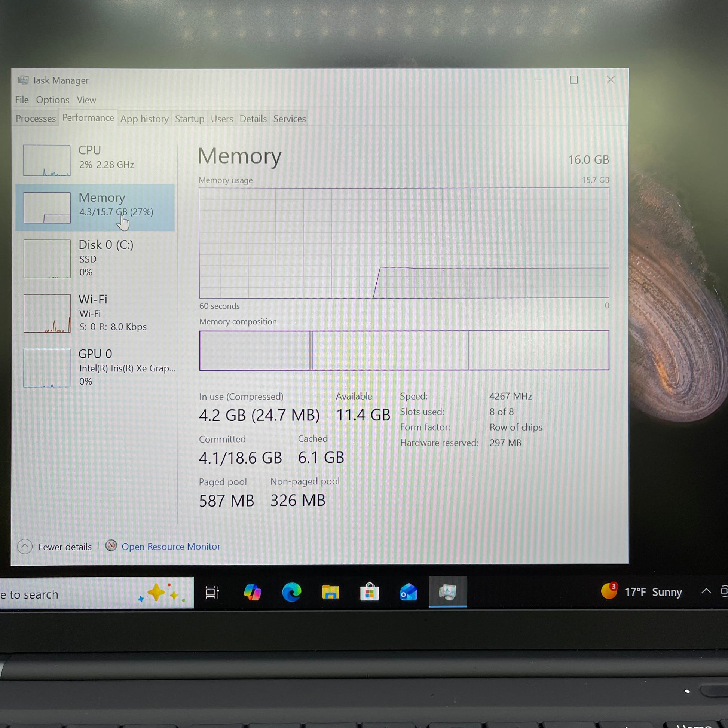Switch to the Startup tab
Image resolution: width=728 pixels, height=728 pixels.
tap(189, 119)
